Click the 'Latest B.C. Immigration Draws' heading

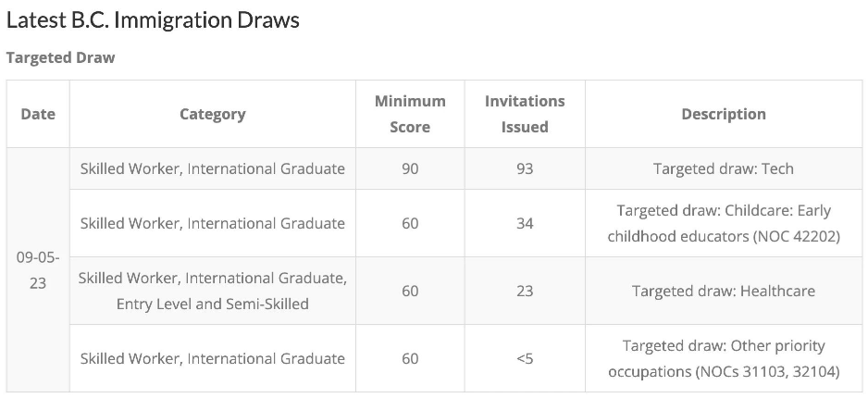pyautogui.click(x=153, y=20)
